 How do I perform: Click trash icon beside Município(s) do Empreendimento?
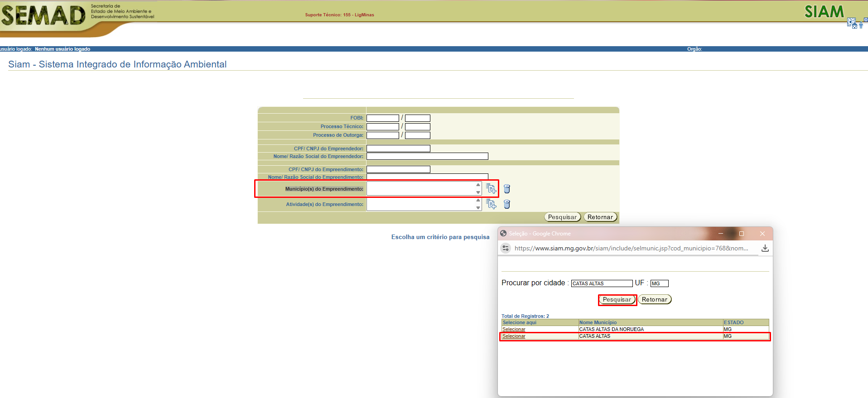click(507, 189)
